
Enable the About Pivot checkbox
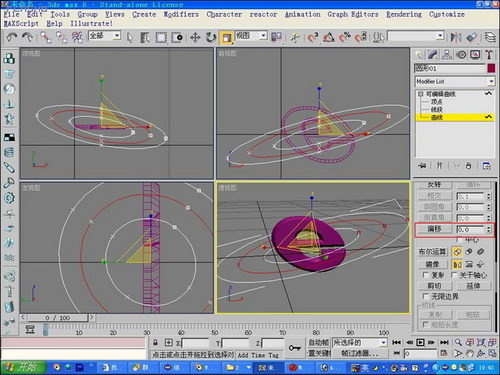pos(454,275)
